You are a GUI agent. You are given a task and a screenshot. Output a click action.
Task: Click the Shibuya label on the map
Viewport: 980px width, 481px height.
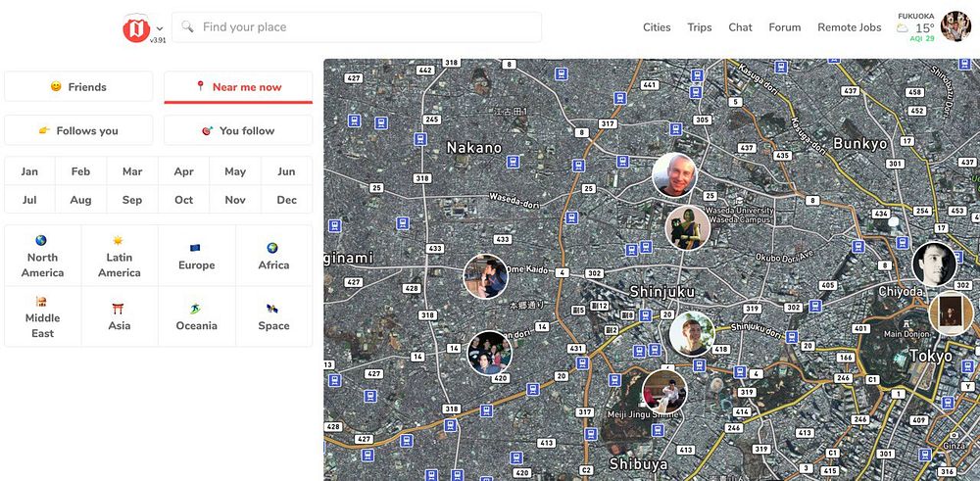pyautogui.click(x=638, y=464)
